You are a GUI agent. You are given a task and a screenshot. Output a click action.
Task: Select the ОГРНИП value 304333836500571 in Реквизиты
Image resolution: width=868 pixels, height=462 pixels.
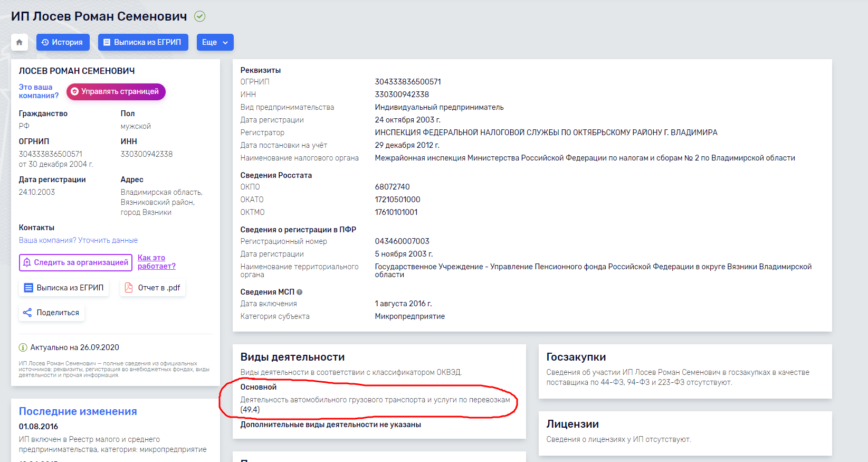point(408,82)
